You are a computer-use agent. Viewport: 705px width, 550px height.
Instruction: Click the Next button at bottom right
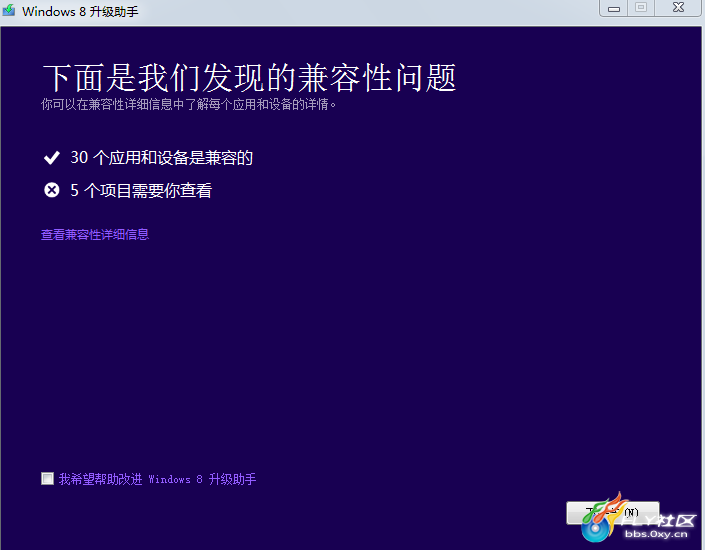tap(612, 513)
